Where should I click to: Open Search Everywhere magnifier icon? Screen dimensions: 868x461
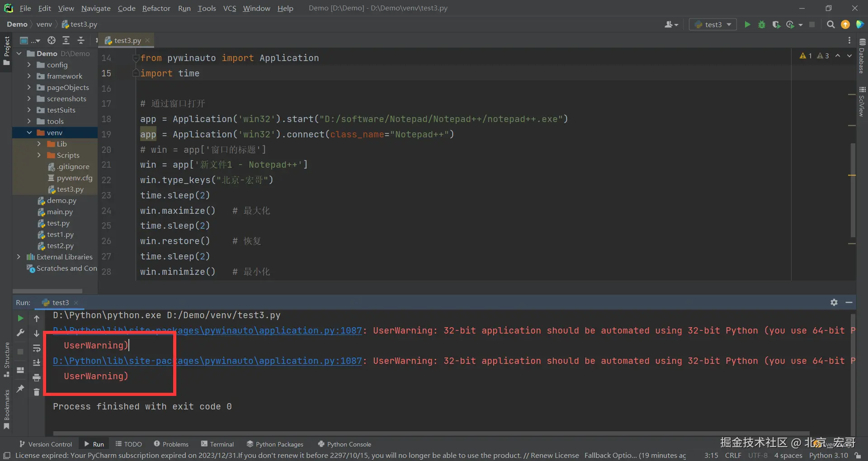(x=830, y=24)
